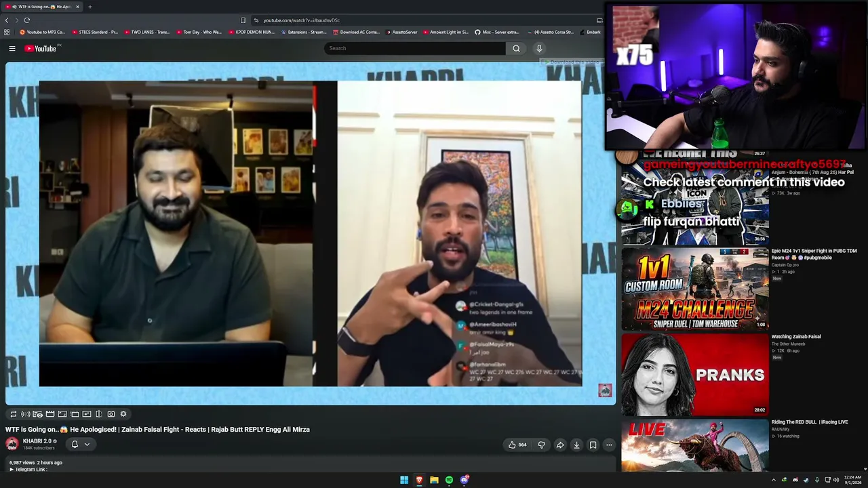The image size is (868, 488).
Task: Like the video with 564 likes
Action: (517, 445)
